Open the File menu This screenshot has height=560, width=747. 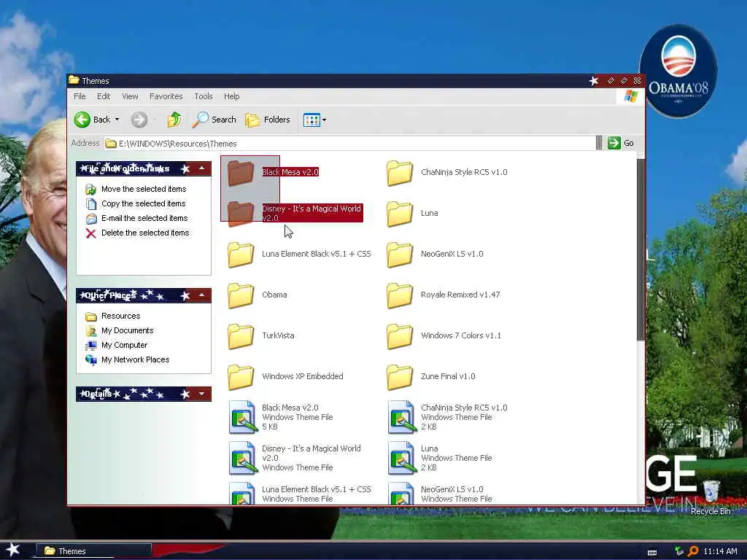pos(80,96)
